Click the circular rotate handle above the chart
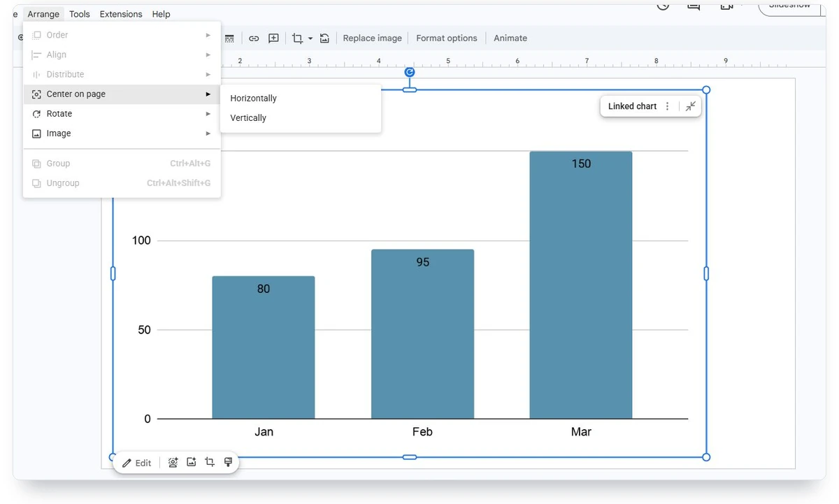The image size is (839, 504). (410, 72)
